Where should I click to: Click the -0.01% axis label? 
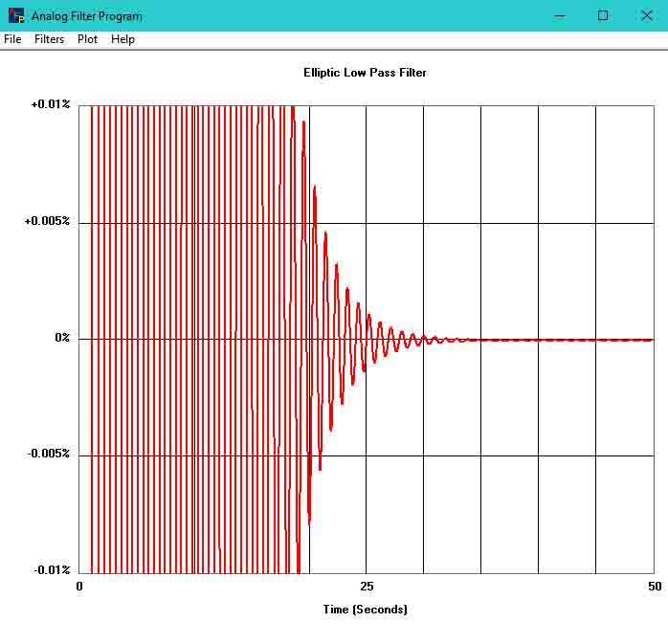tap(52, 570)
